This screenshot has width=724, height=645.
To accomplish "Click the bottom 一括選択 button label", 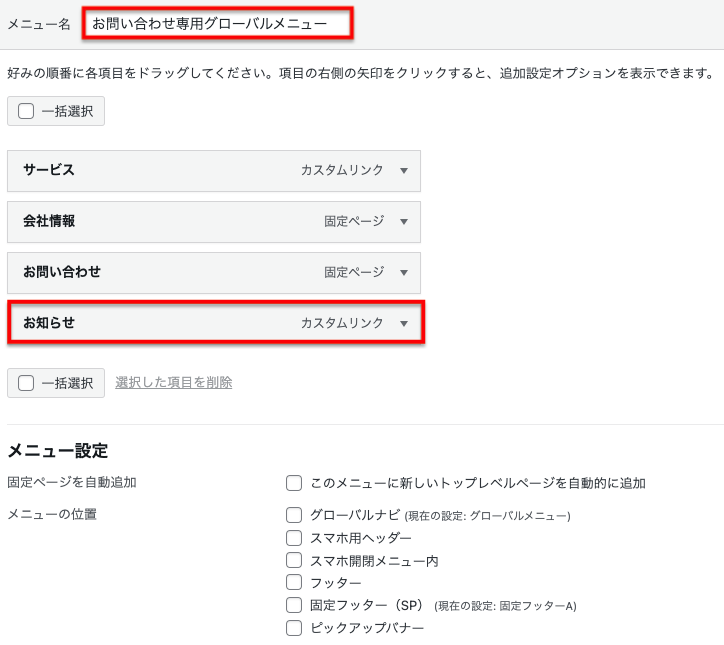I will (67, 383).
